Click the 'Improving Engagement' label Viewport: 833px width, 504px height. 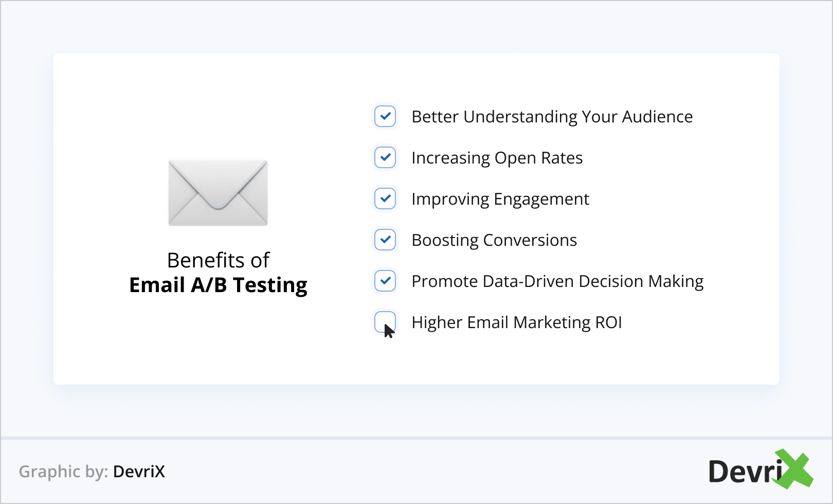coord(500,199)
